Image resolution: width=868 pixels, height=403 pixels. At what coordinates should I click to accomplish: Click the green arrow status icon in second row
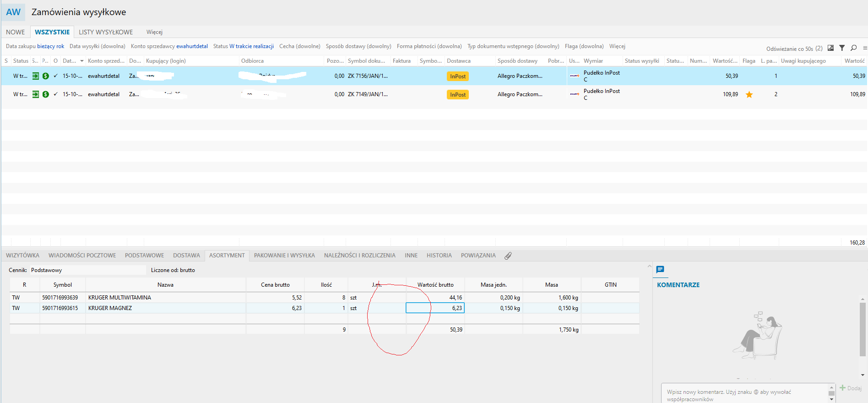(36, 94)
